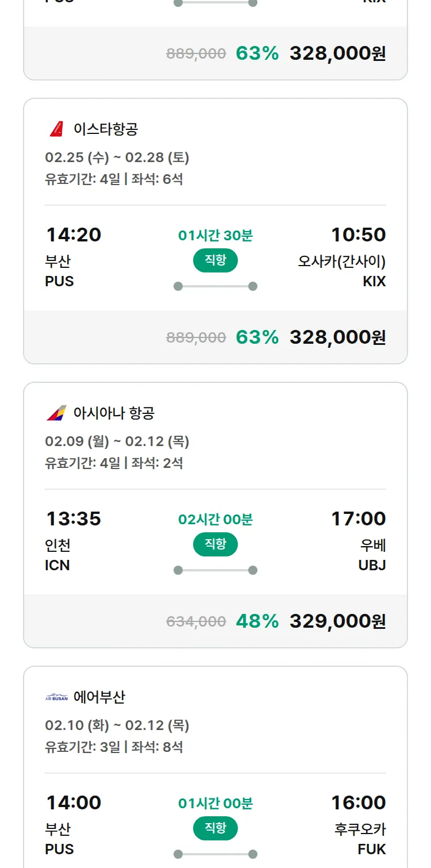Tap the 직항 badge on Eastar flight
Viewport: 431px width, 868px height.
[215, 260]
